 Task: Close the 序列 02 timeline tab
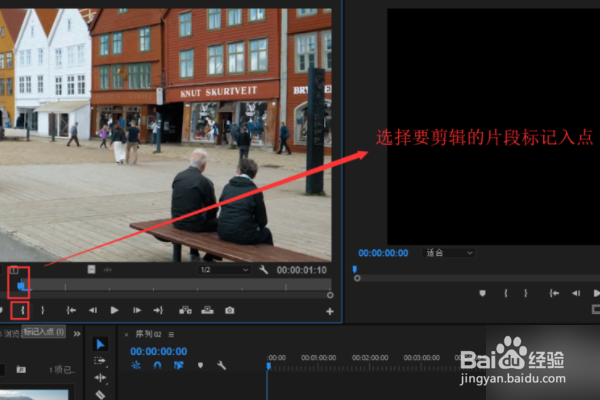pyautogui.click(x=126, y=335)
